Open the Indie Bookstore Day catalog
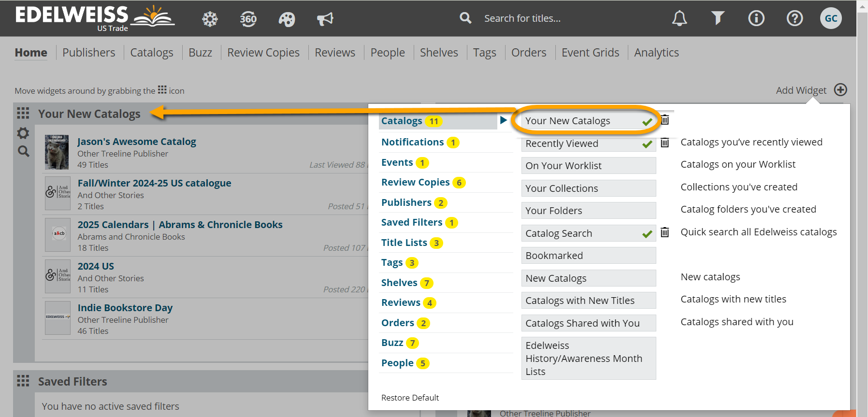 click(x=125, y=308)
